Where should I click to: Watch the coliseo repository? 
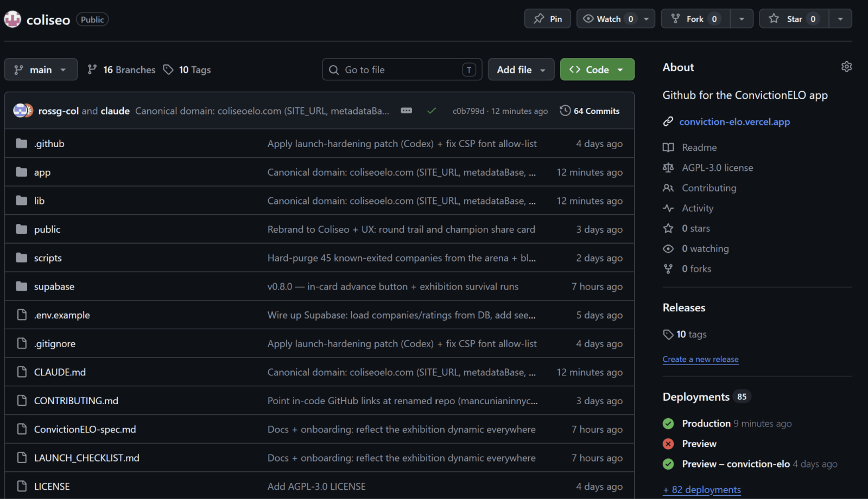tap(607, 19)
